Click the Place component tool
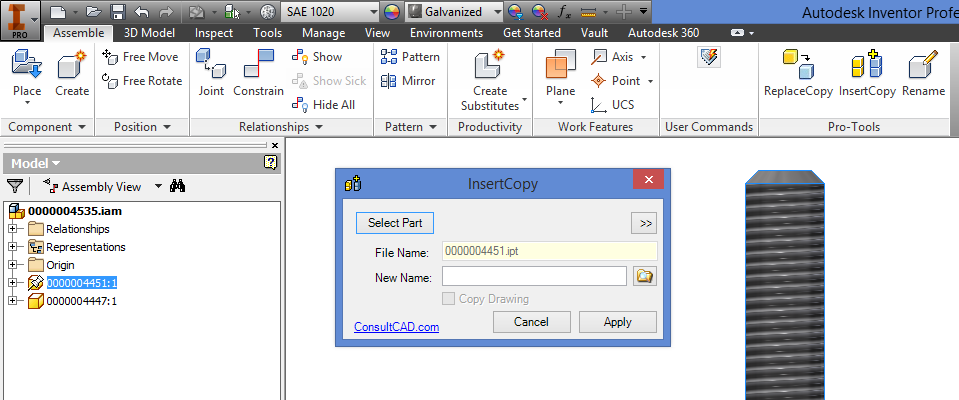The height and width of the screenshot is (400, 959). click(27, 76)
